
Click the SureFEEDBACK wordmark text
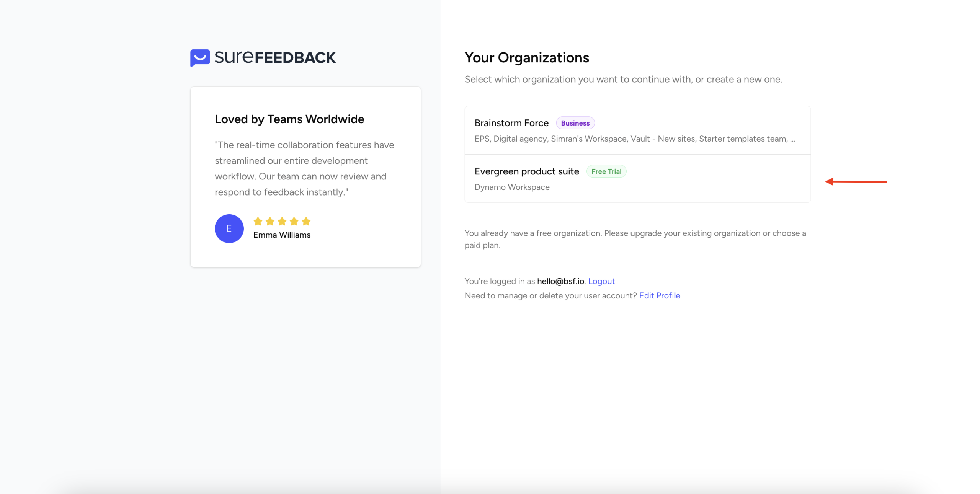[275, 57]
